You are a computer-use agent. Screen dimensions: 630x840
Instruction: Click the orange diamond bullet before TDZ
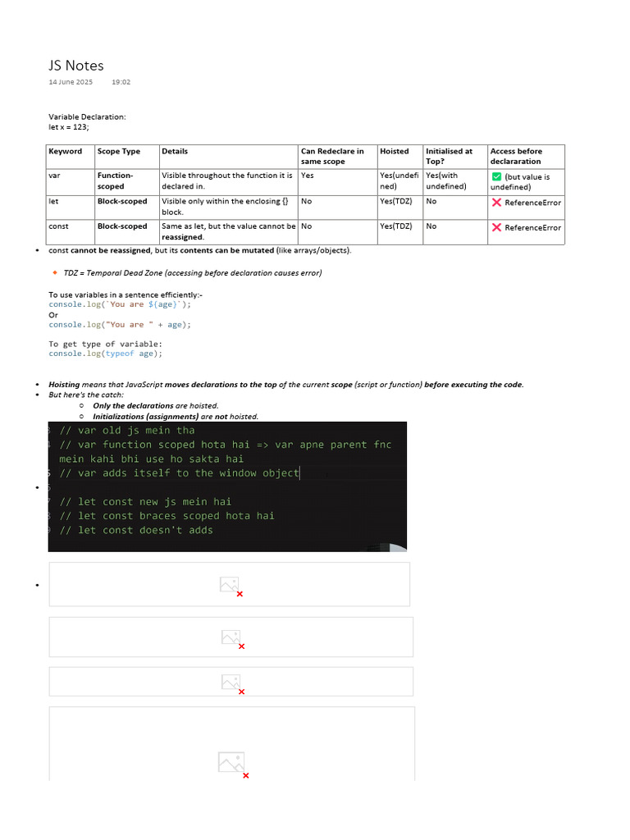pos(55,272)
